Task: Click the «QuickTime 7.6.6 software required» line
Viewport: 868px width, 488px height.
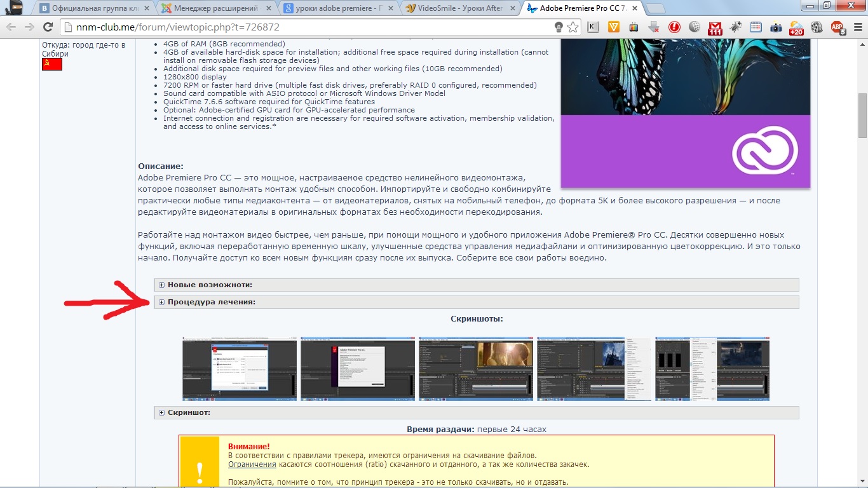Action: pos(269,102)
